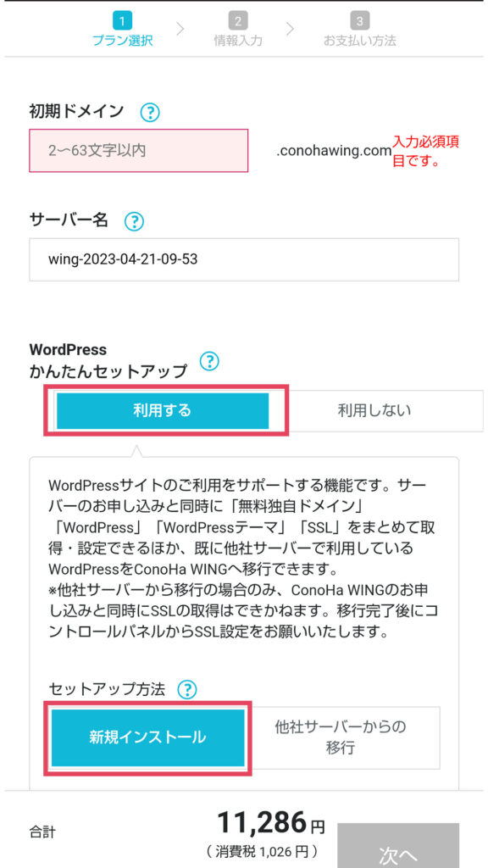The height and width of the screenshot is (868, 488).
Task: Select 利用しない for WordPress setup
Action: tap(374, 411)
